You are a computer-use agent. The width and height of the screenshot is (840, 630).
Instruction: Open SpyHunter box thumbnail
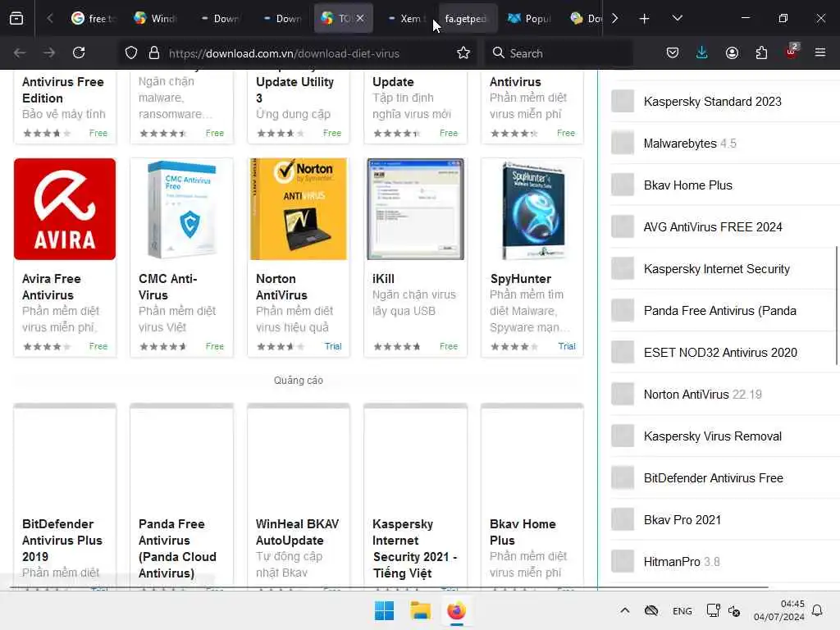[532, 210]
